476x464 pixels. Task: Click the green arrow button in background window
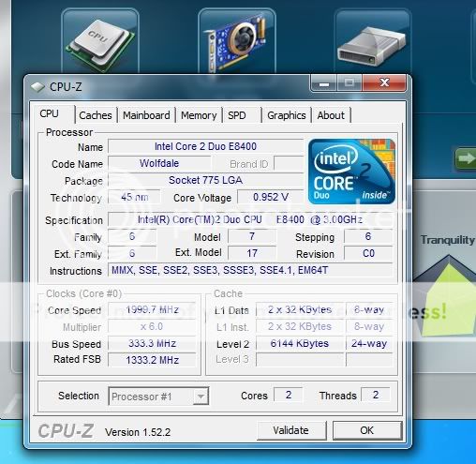pos(465,159)
